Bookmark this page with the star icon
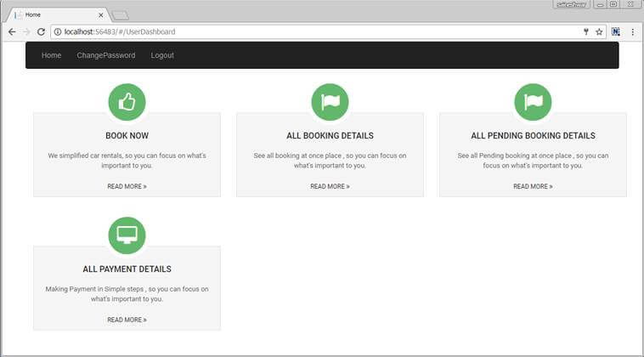Screen dimensions: 644x357 [x=599, y=31]
